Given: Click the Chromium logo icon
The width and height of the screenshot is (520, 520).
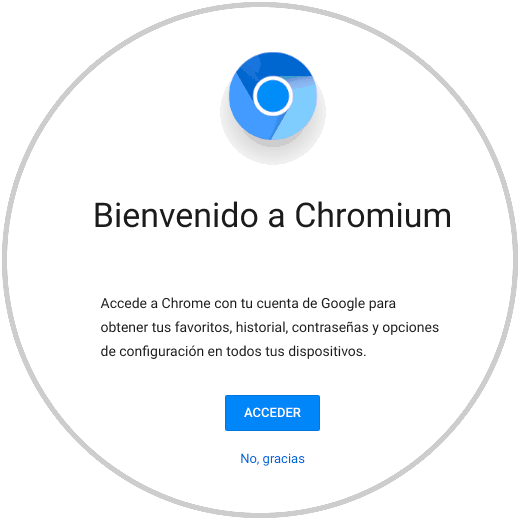Looking at the screenshot, I should [x=273, y=96].
